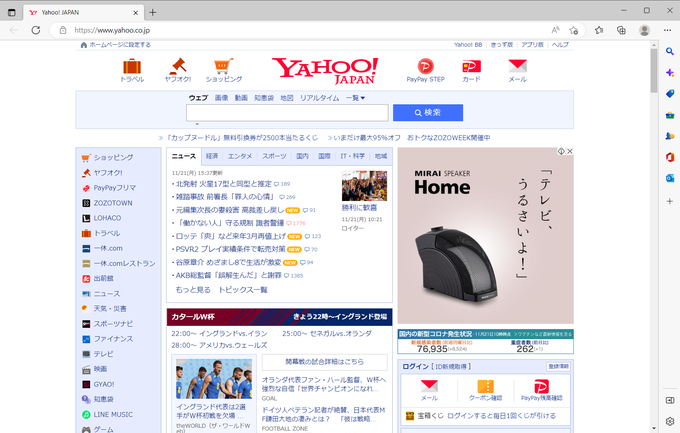This screenshot has height=433, width=680.
Task: Open LINE MUSIC in the left service list
Action: [113, 415]
